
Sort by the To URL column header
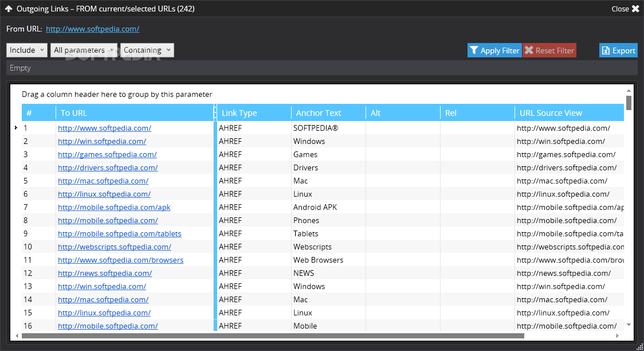(135, 112)
